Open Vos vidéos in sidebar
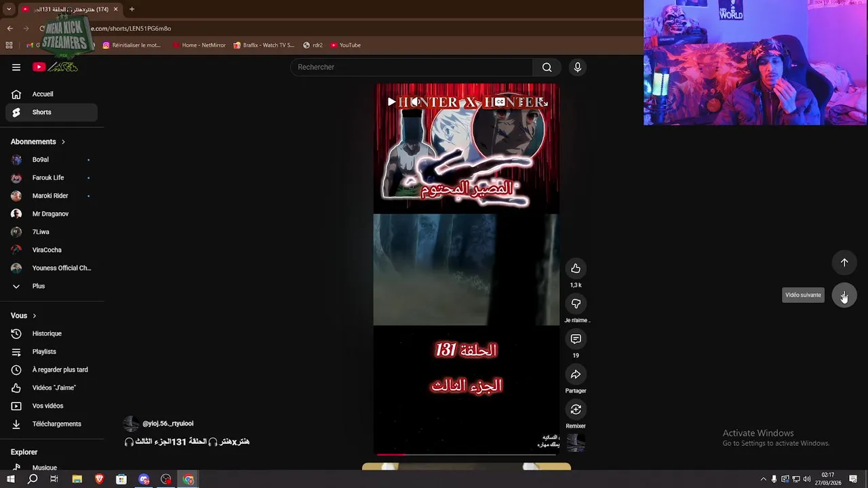 52,406
